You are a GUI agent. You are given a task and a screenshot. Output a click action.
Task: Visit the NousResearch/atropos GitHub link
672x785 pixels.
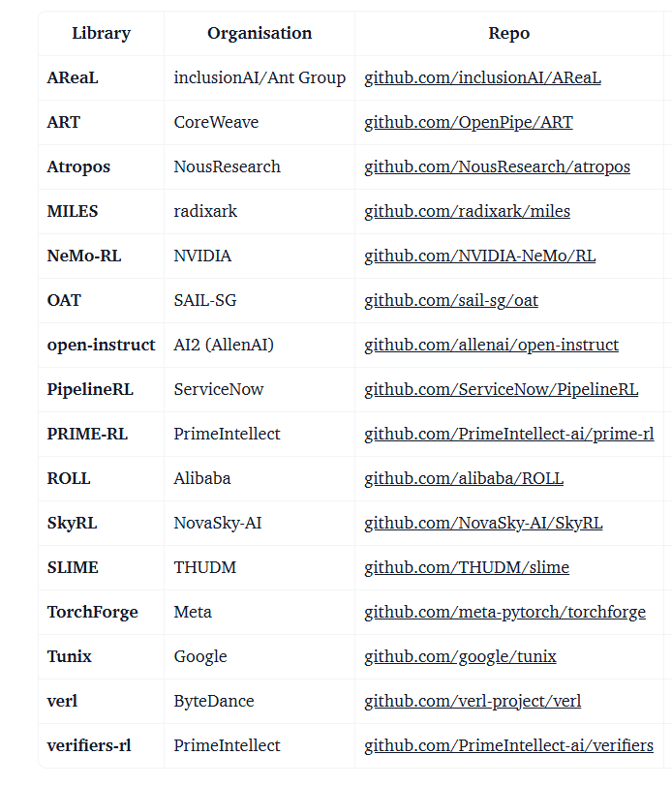tap(497, 167)
